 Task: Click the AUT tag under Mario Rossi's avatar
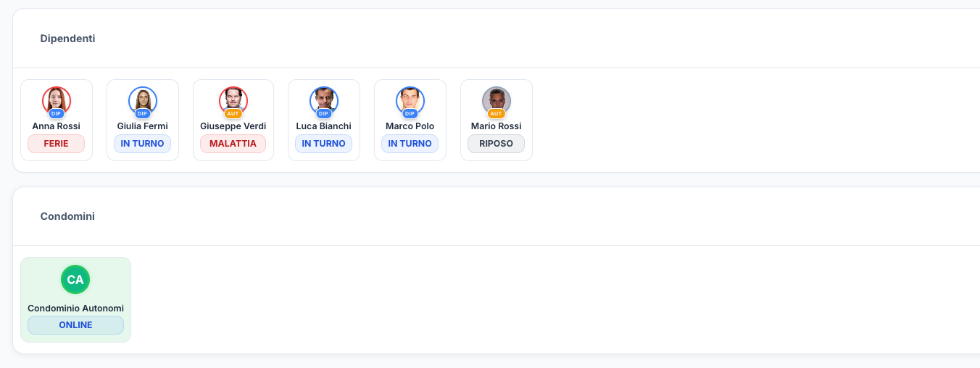click(497, 114)
